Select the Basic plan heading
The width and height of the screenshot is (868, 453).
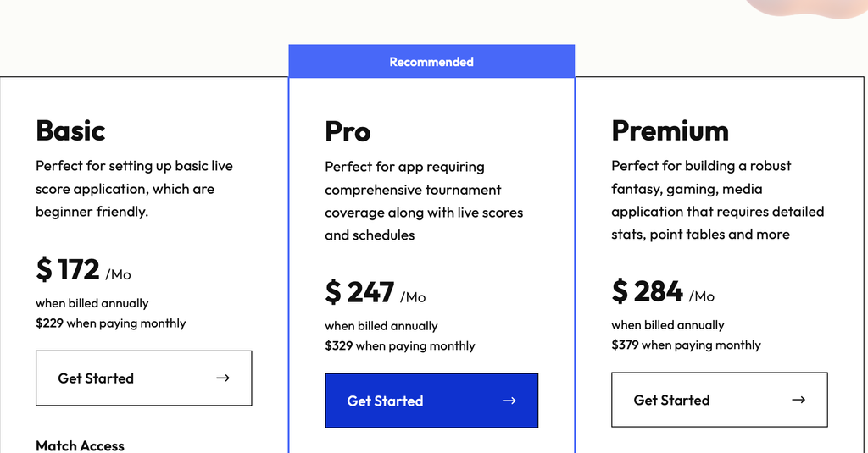click(70, 131)
